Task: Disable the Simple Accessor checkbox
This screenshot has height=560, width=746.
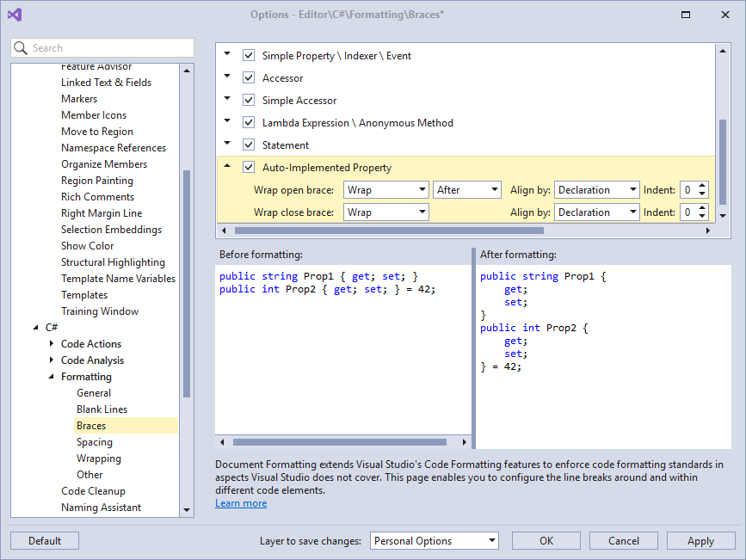Action: point(249,100)
